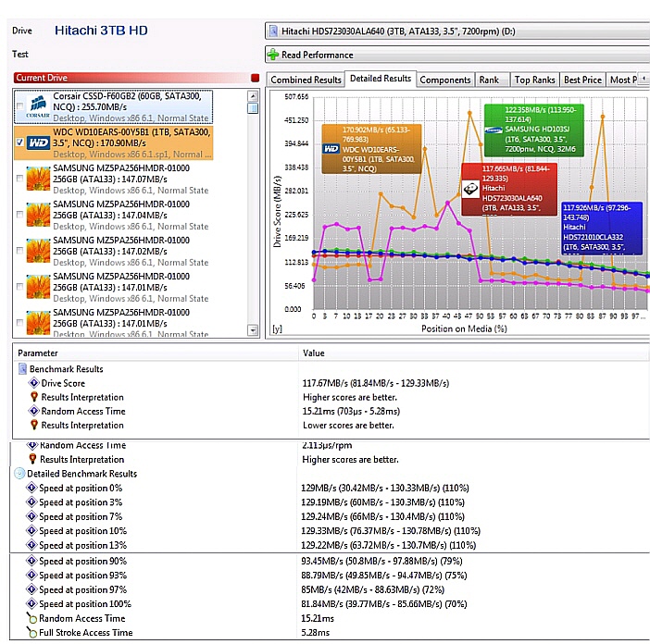The width and height of the screenshot is (650, 644).
Task: Click the flower icon beside 147.07MB/s Samsung entry
Action: coord(38,179)
